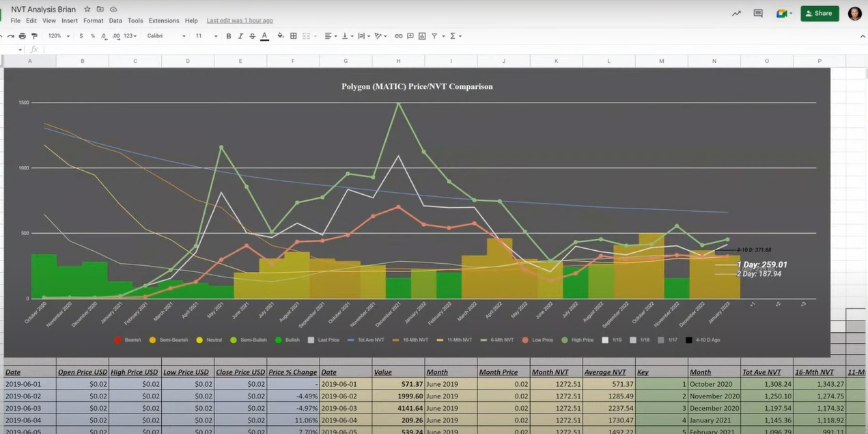Select the 'Average NVT' header cell
This screenshot has height=434, width=868.
(x=608, y=372)
